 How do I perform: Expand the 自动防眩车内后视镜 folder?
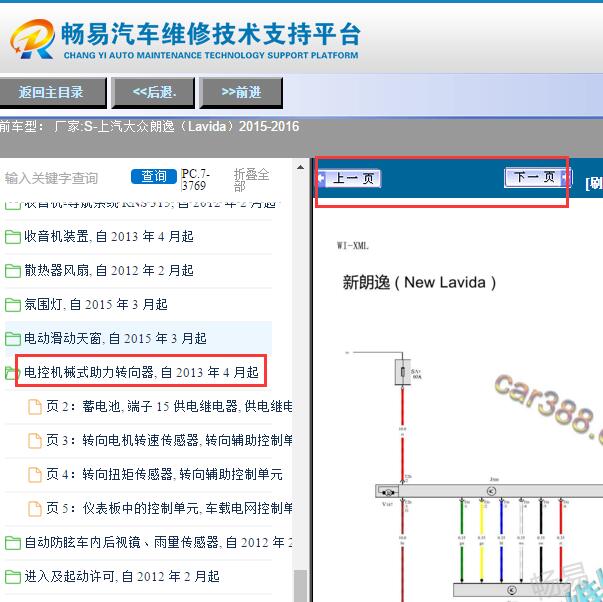[158, 542]
